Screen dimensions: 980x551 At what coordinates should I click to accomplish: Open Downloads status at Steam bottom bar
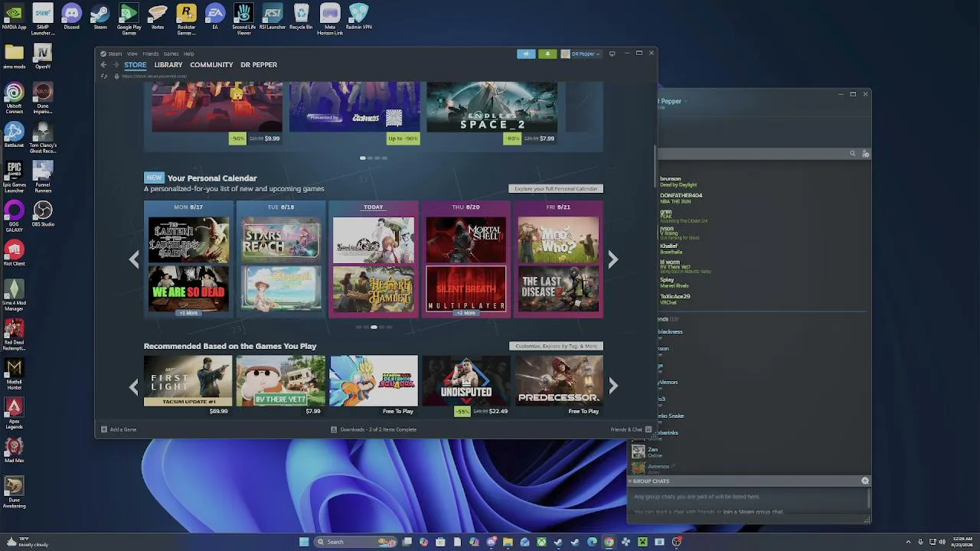pos(374,429)
